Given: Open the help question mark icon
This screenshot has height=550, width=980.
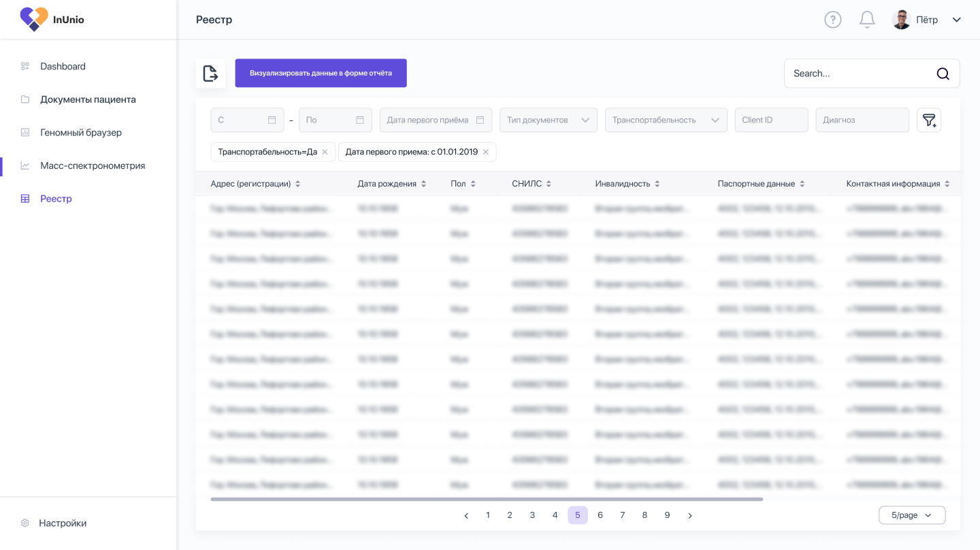Looking at the screenshot, I should click(x=833, y=20).
